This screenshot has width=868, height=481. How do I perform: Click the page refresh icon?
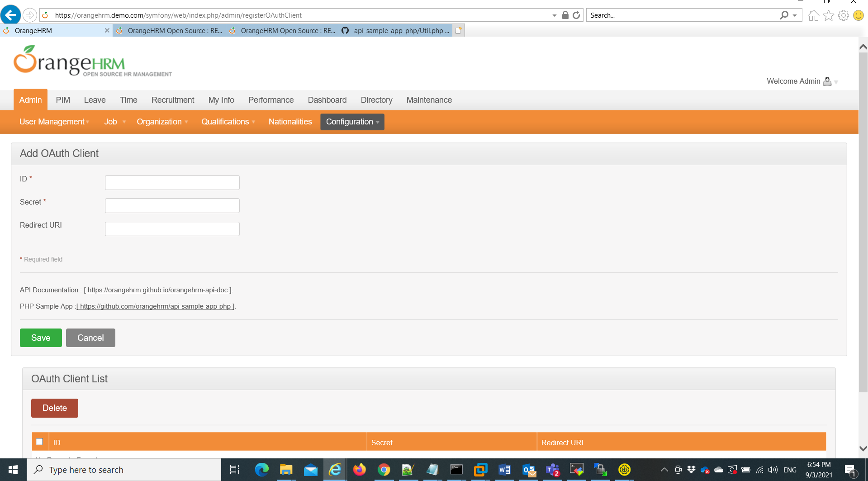(576, 15)
